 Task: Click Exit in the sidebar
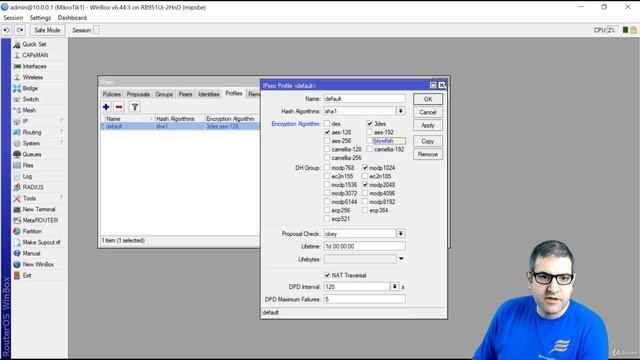27,276
